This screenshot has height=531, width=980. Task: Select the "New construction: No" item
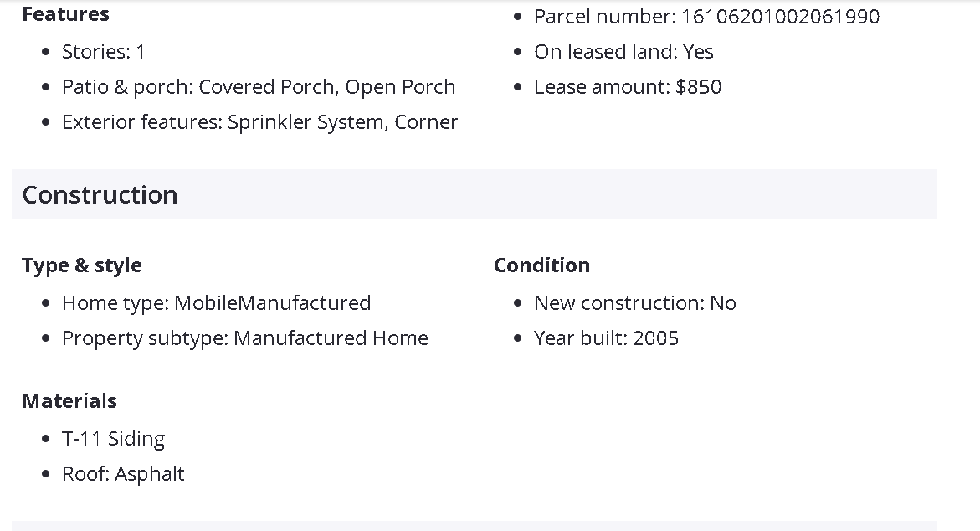point(634,303)
